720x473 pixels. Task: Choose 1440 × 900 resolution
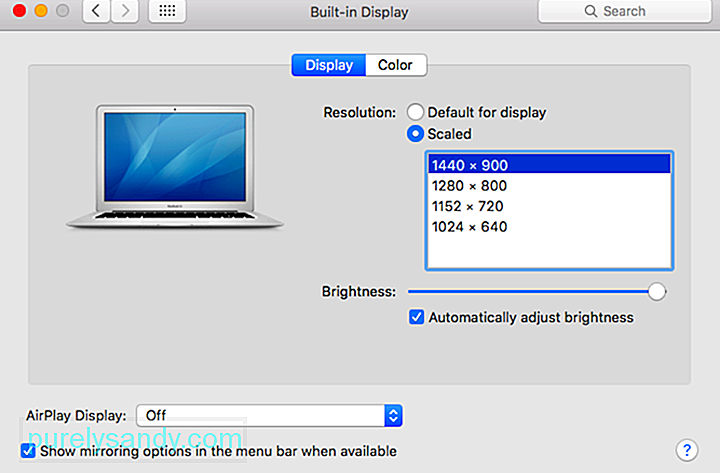click(x=549, y=165)
